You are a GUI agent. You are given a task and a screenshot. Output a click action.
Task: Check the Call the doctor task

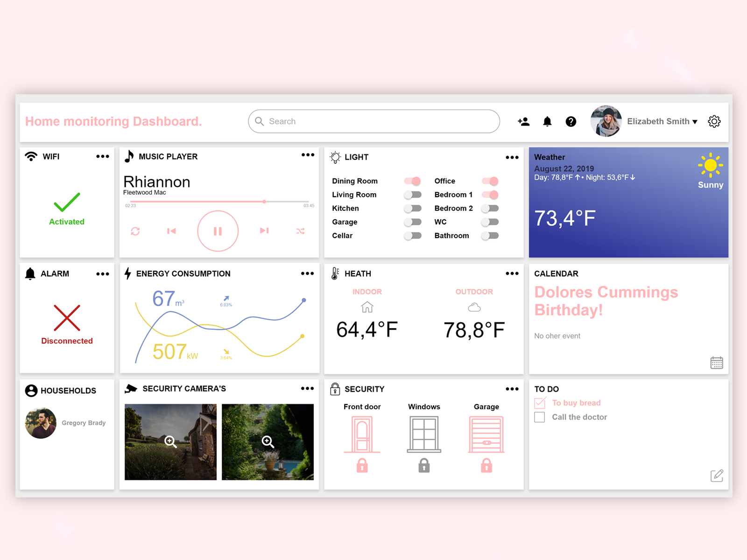539,417
